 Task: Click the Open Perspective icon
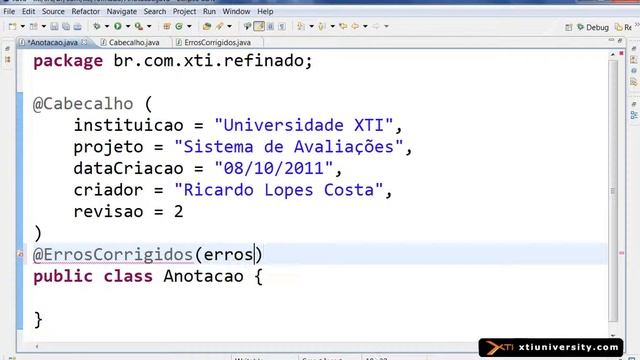569,27
